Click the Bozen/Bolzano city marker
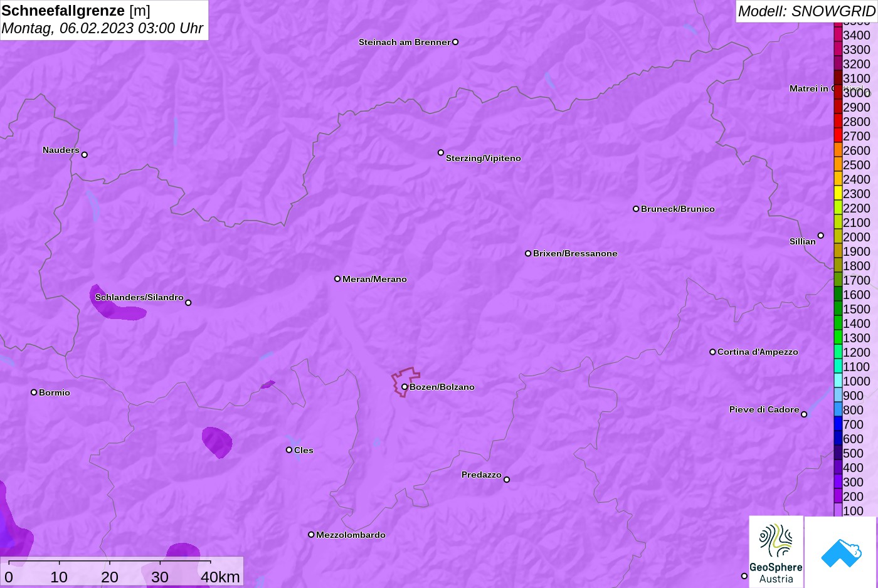The height and width of the screenshot is (588, 878). [405, 387]
